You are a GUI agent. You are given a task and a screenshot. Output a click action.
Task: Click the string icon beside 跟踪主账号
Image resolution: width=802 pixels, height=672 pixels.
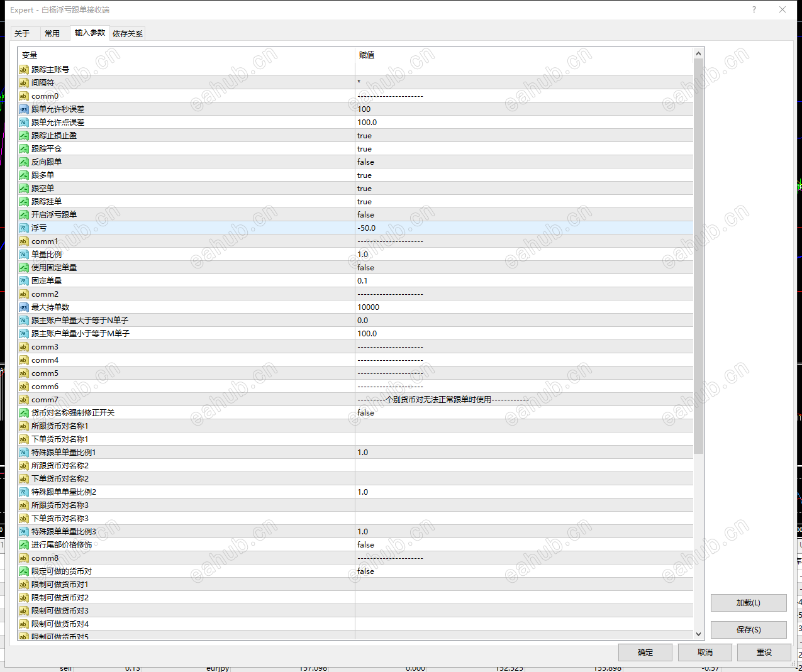click(x=24, y=70)
